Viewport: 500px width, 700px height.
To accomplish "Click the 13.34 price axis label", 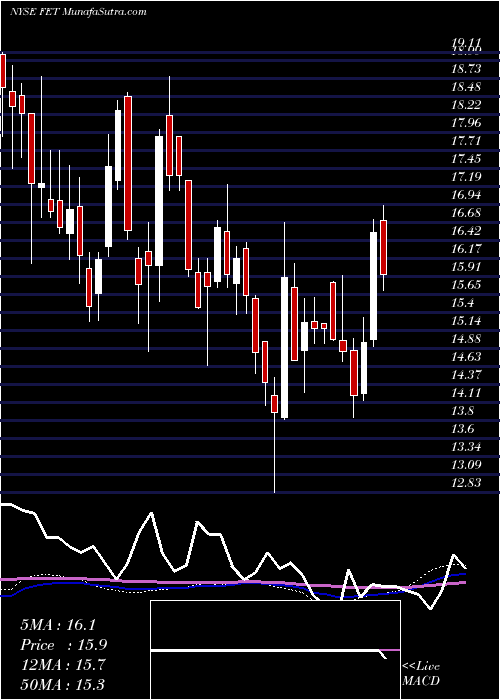I will pyautogui.click(x=466, y=446).
